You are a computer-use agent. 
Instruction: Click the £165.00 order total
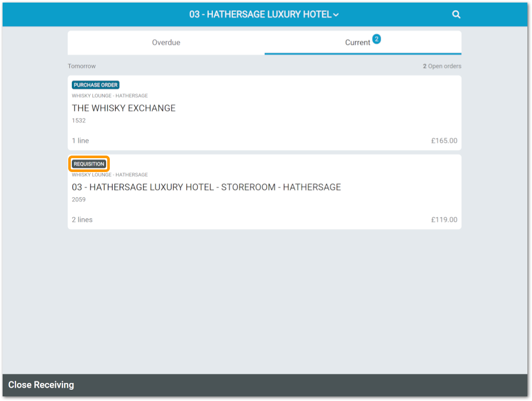[x=444, y=141]
